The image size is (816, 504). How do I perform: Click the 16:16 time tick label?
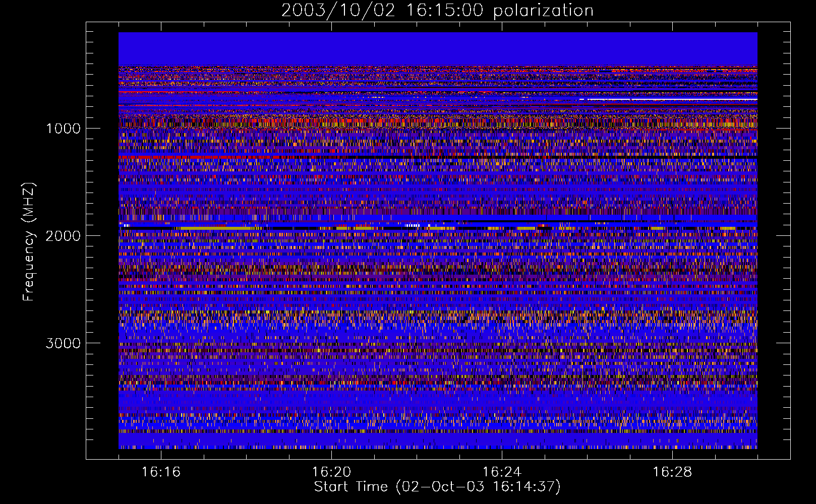tap(161, 472)
